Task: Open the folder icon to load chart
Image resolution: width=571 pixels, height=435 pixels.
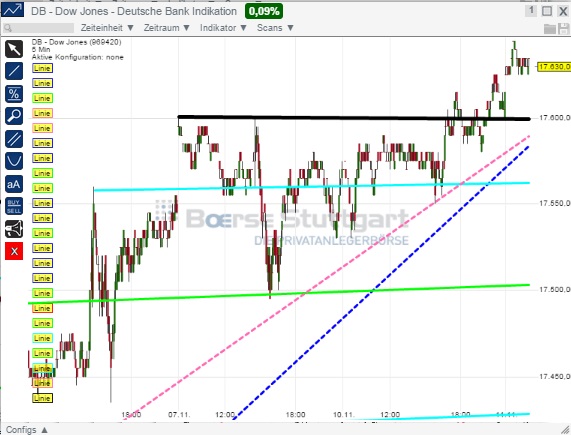Action: [x=550, y=28]
